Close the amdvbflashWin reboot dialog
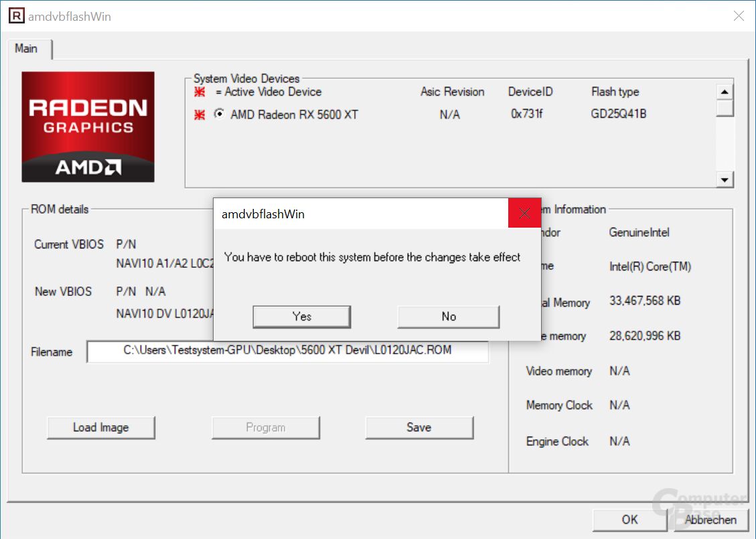 [524, 213]
